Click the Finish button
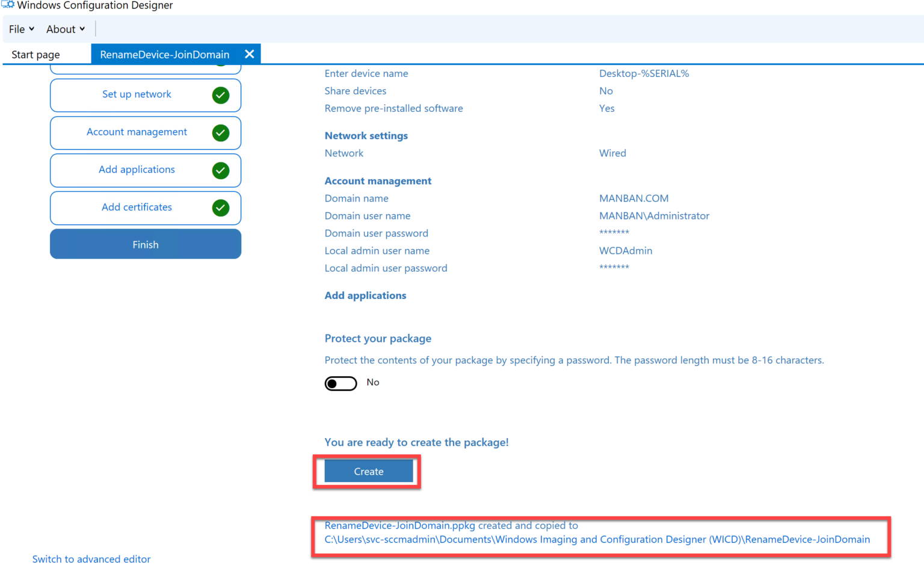Image resolution: width=924 pixels, height=565 pixels. [x=145, y=244]
